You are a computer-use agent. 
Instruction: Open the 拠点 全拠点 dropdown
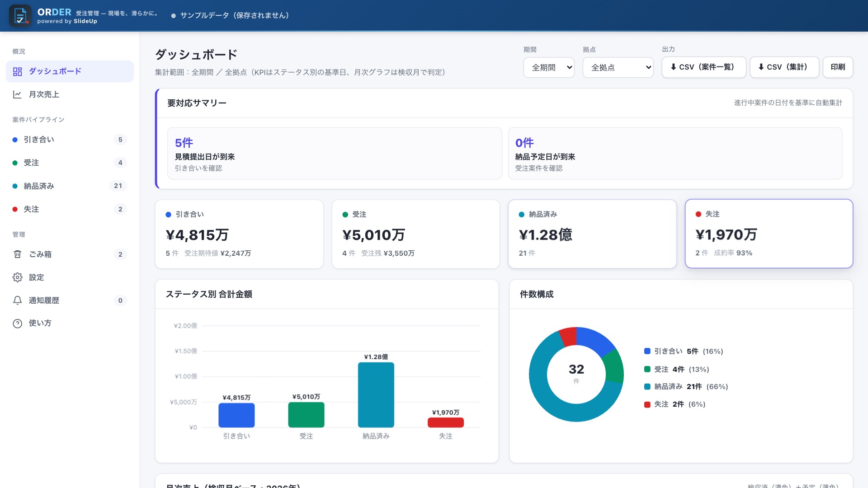click(618, 67)
